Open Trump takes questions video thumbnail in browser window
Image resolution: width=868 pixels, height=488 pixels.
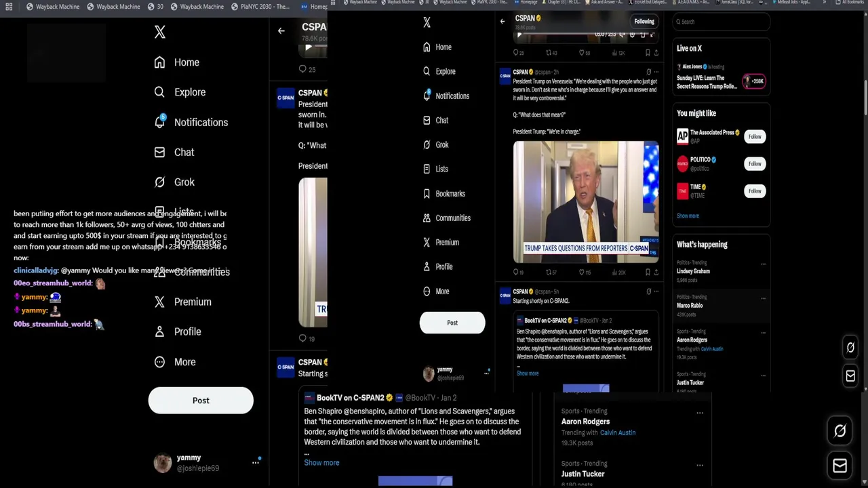pos(586,202)
